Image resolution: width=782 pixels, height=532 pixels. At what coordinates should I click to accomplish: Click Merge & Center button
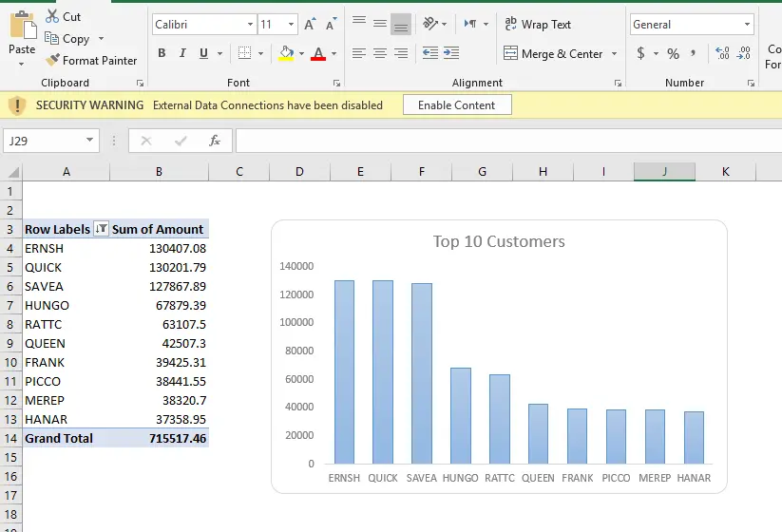click(553, 53)
